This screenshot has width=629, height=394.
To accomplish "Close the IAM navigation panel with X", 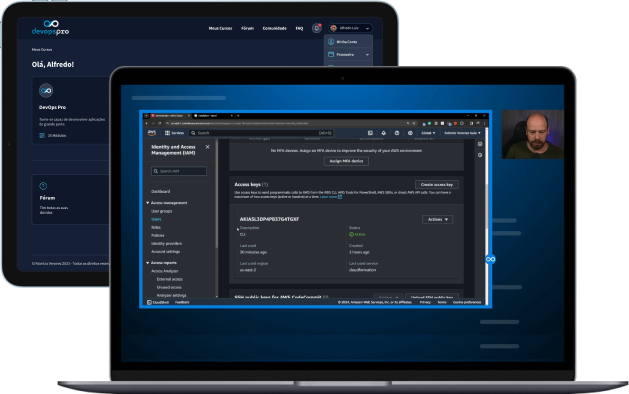I will coord(207,147).
